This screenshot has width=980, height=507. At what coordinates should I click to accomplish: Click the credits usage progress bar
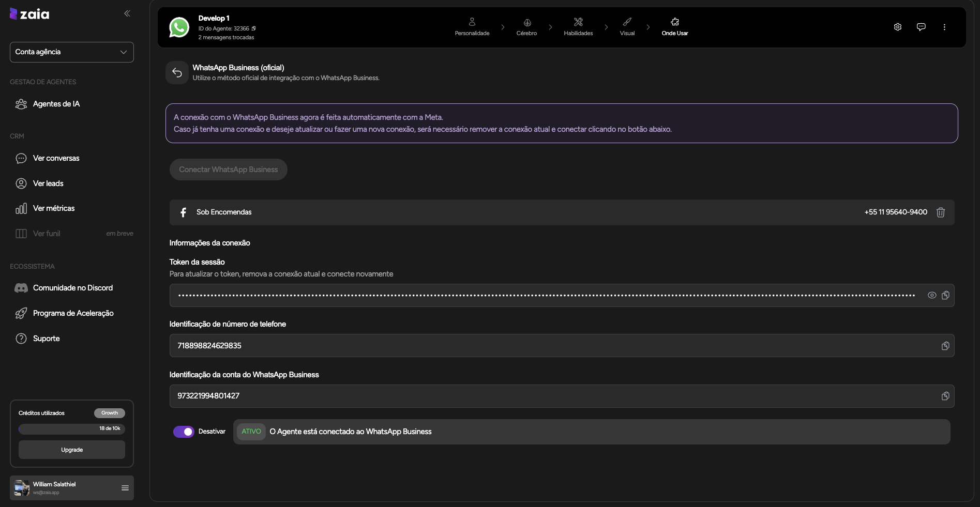pos(72,428)
